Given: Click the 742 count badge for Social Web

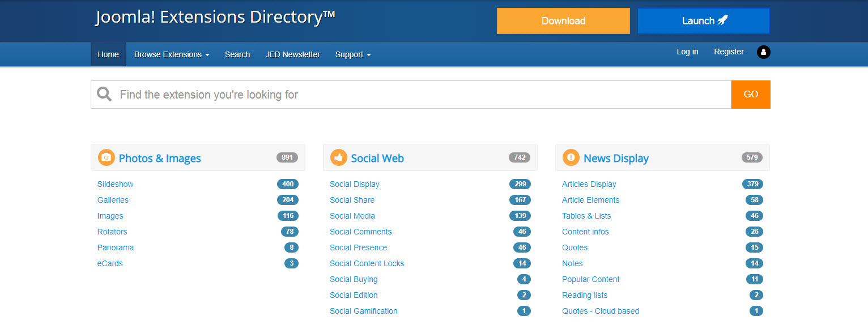Looking at the screenshot, I should pyautogui.click(x=520, y=157).
